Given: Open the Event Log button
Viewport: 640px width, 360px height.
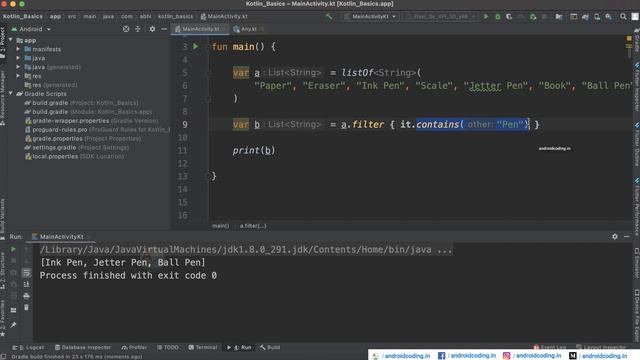Looking at the screenshot, I should [x=550, y=347].
